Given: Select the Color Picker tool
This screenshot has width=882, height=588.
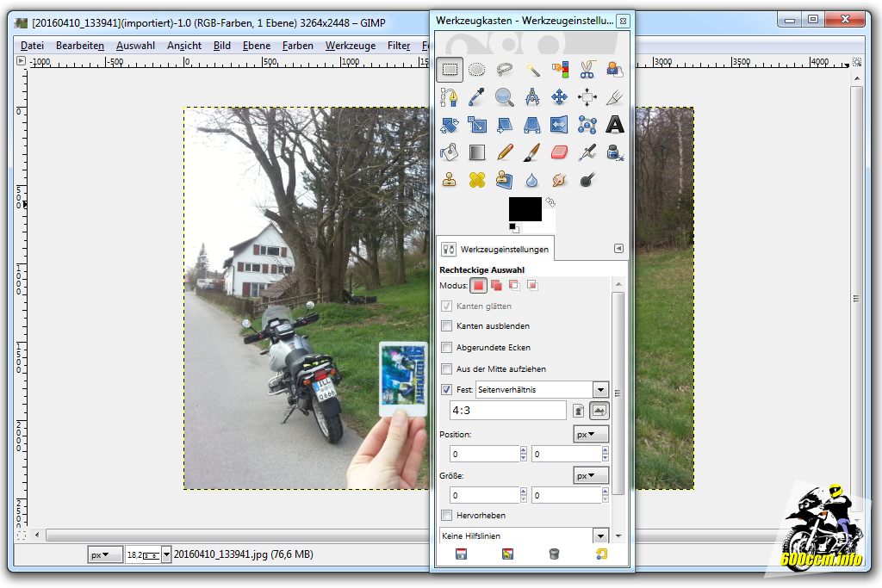Looking at the screenshot, I should pos(477,97).
